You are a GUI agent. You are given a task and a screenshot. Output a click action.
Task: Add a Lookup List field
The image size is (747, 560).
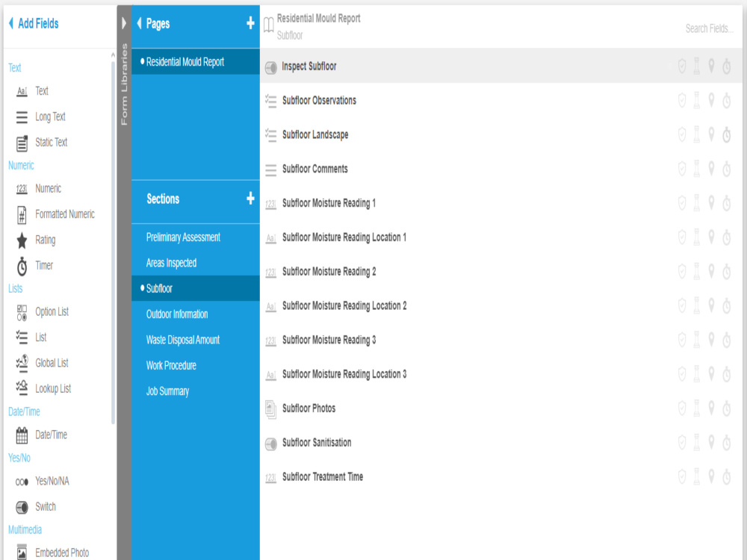[x=52, y=389]
